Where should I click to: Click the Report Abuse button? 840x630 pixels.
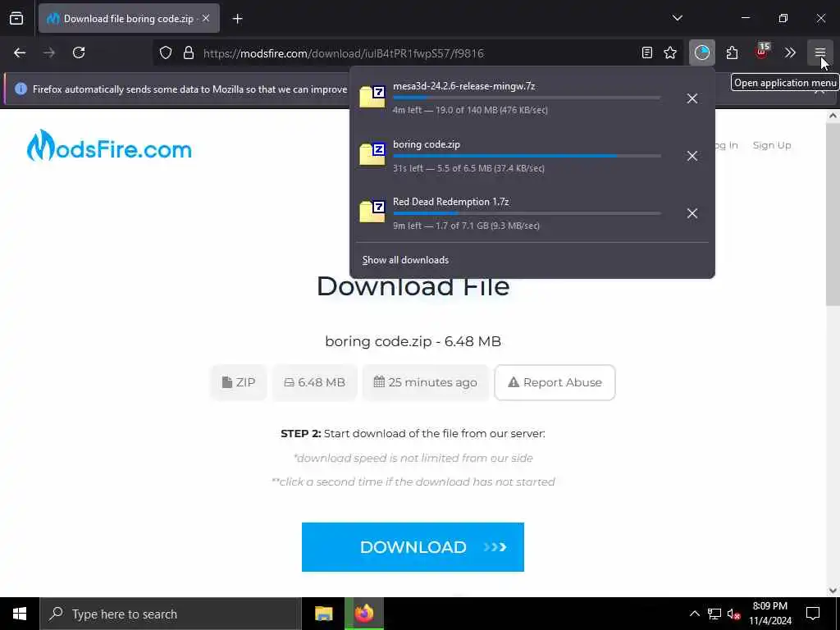coord(555,382)
